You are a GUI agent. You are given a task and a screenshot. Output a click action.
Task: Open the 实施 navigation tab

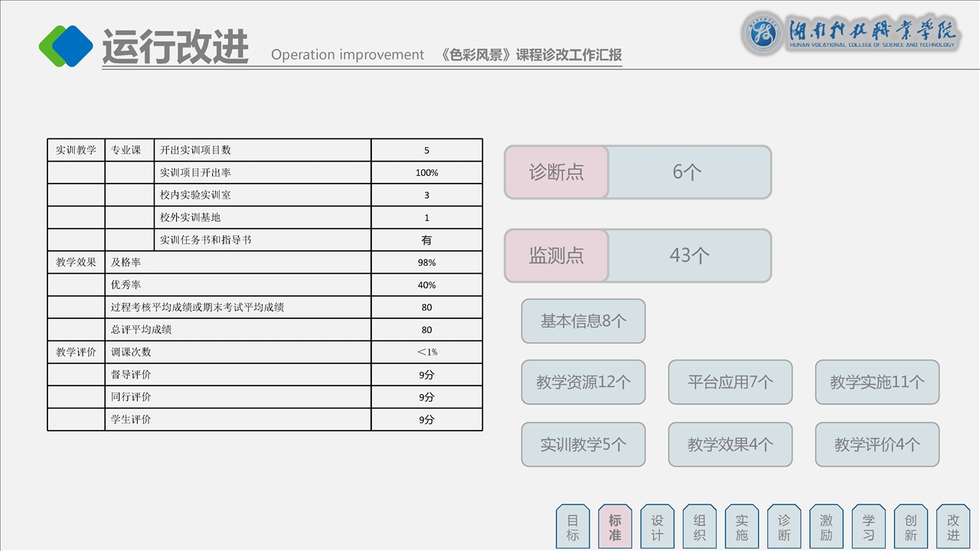pyautogui.click(x=742, y=527)
